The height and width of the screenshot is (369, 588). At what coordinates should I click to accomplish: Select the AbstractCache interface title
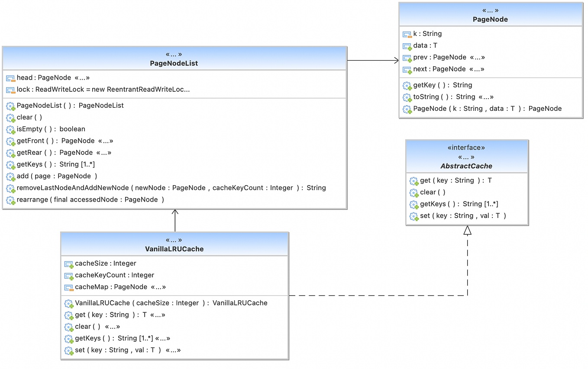[x=466, y=166]
